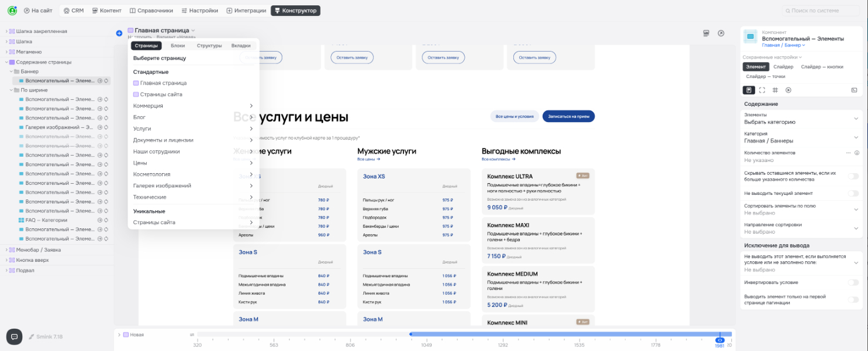Select the play animation settings icon
868x351 pixels.
point(789,90)
